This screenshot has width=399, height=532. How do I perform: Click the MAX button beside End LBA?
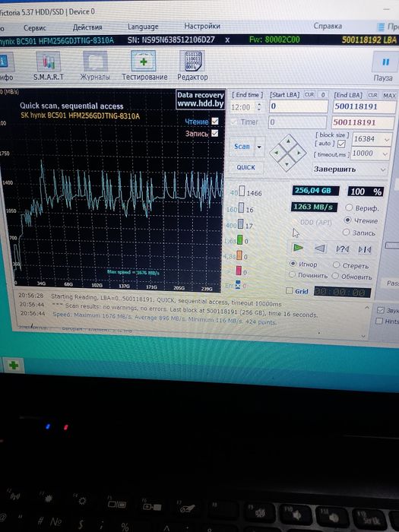pos(389,96)
